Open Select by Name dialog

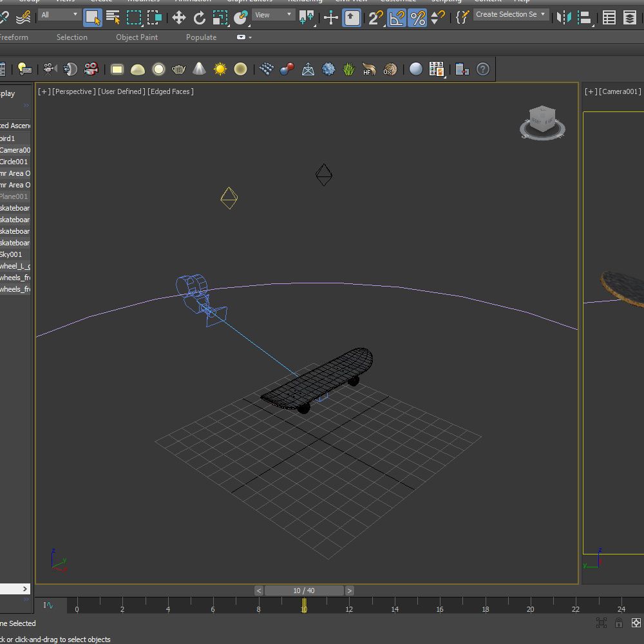(113, 17)
